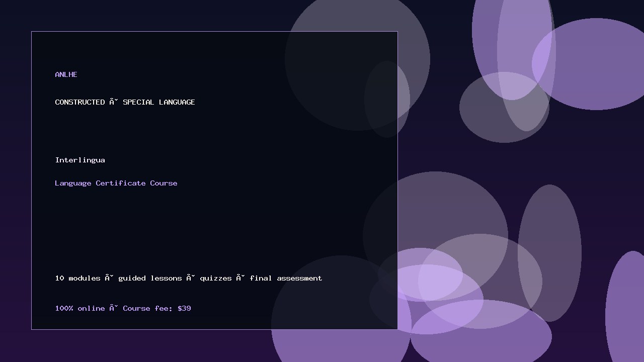This screenshot has height=362, width=644.
Task: Select the "CONSTRUCTED · SPECIAL LANGUAGE" category line
Action: coord(125,102)
